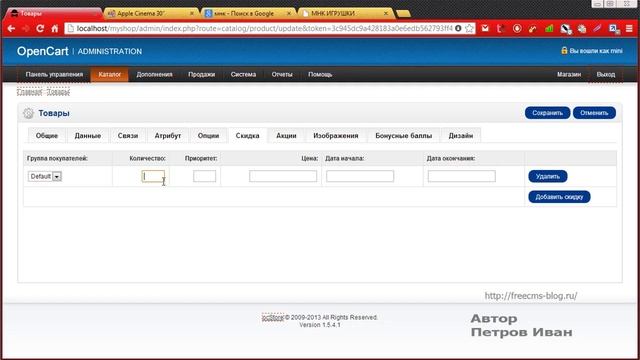
Task: Click the pink pencil extension icon
Action: [598, 29]
